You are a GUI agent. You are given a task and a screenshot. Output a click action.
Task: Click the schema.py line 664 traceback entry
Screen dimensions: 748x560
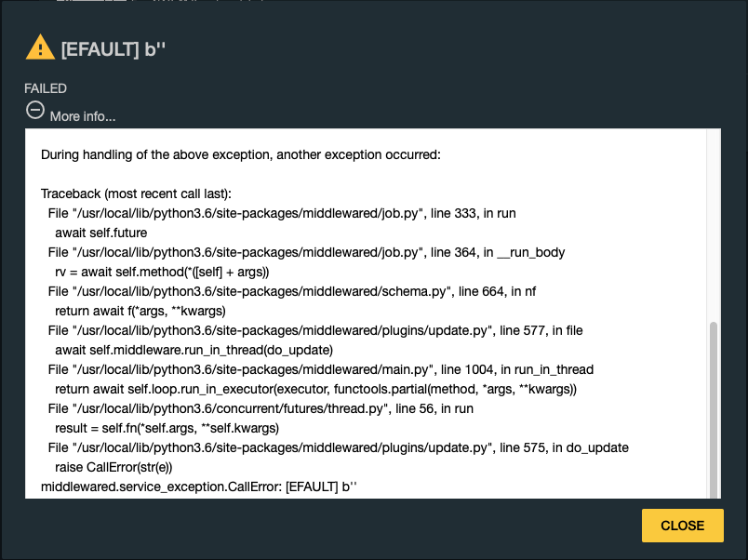291,291
